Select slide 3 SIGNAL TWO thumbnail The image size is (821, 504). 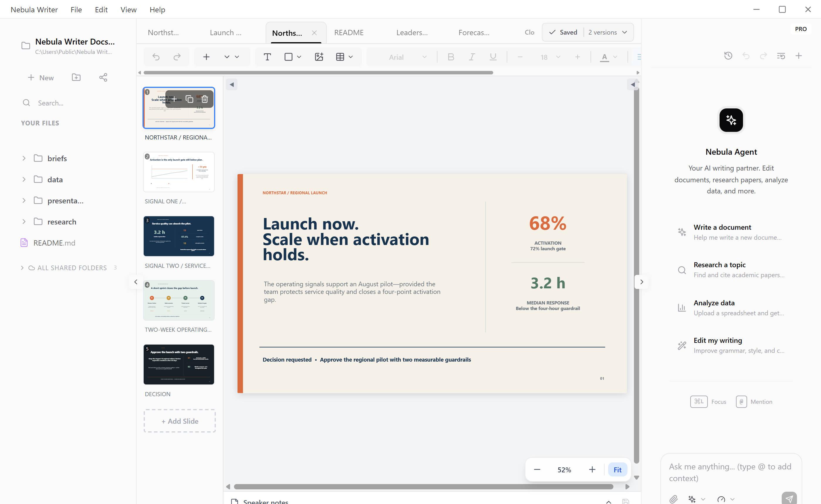pos(179,236)
